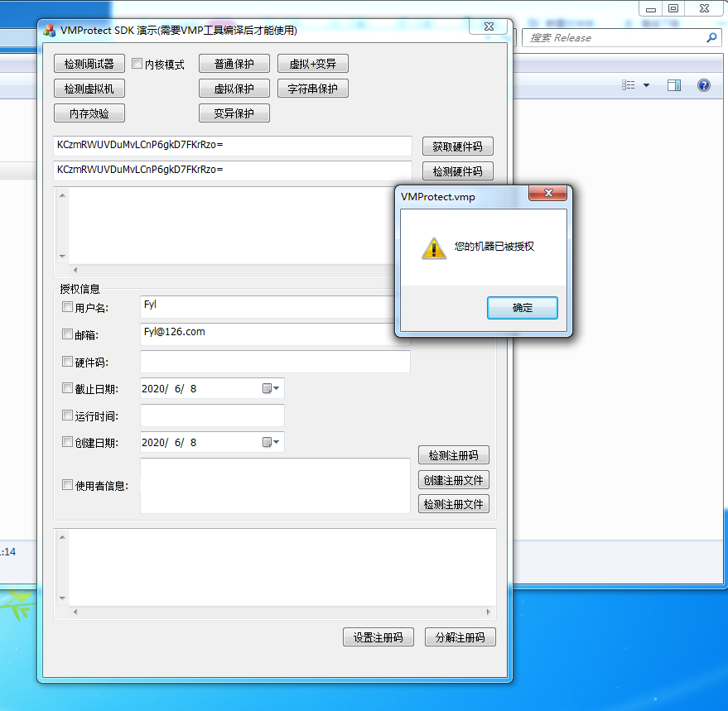
Task: Open the 创建日期 calendar dropdown
Action: pos(271,442)
